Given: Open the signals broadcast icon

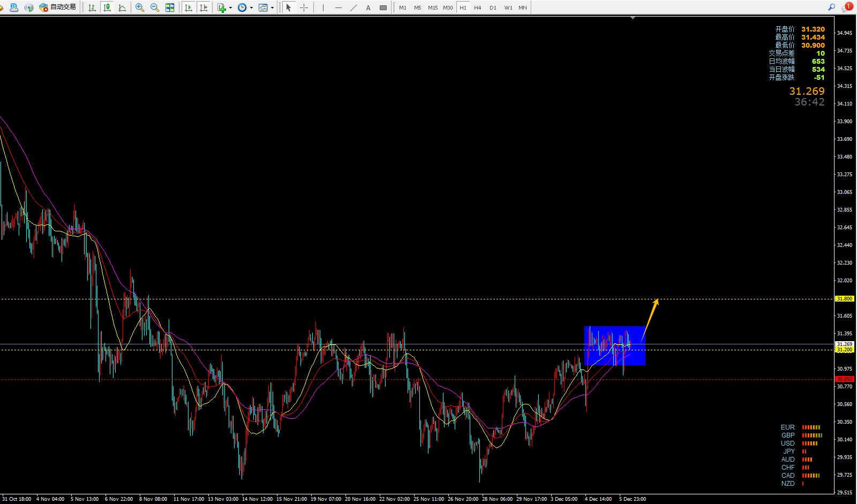Looking at the screenshot, I should click(x=29, y=7).
